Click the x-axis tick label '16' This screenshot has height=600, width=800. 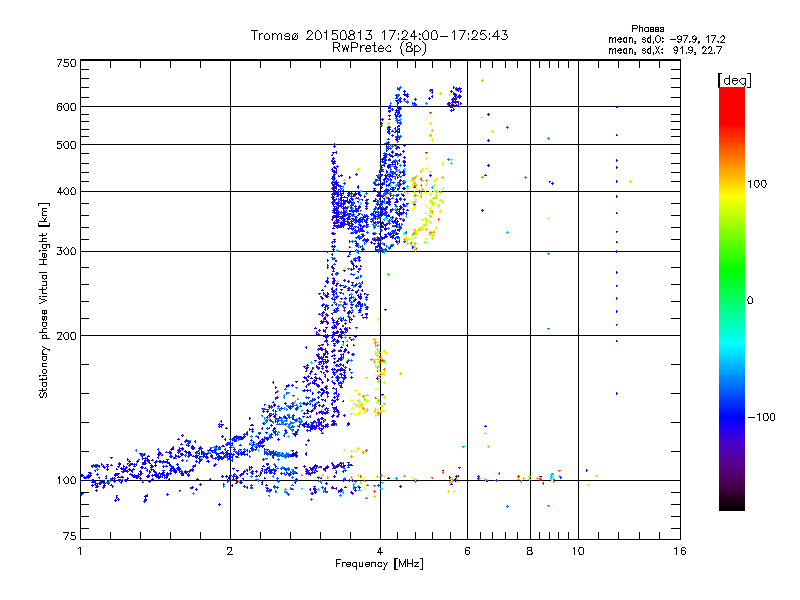(x=680, y=551)
